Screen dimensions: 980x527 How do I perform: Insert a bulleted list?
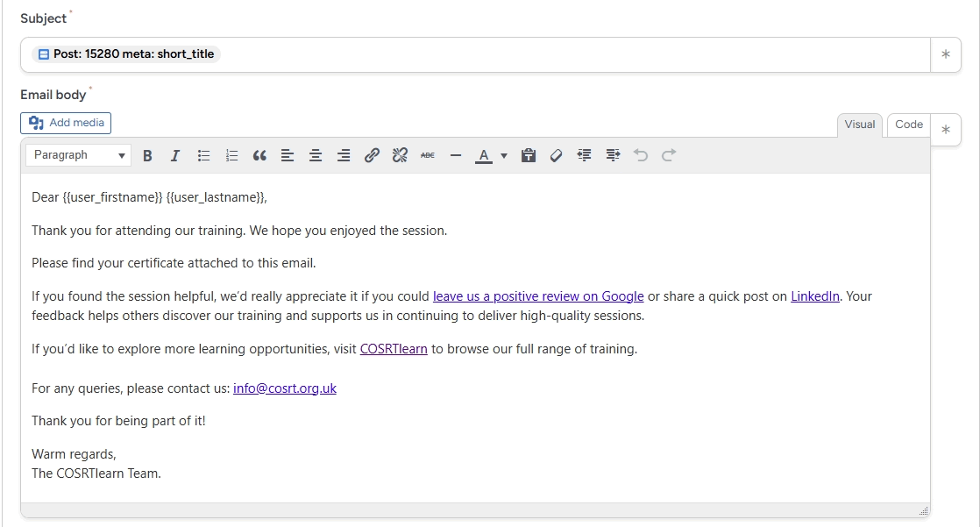(x=203, y=156)
